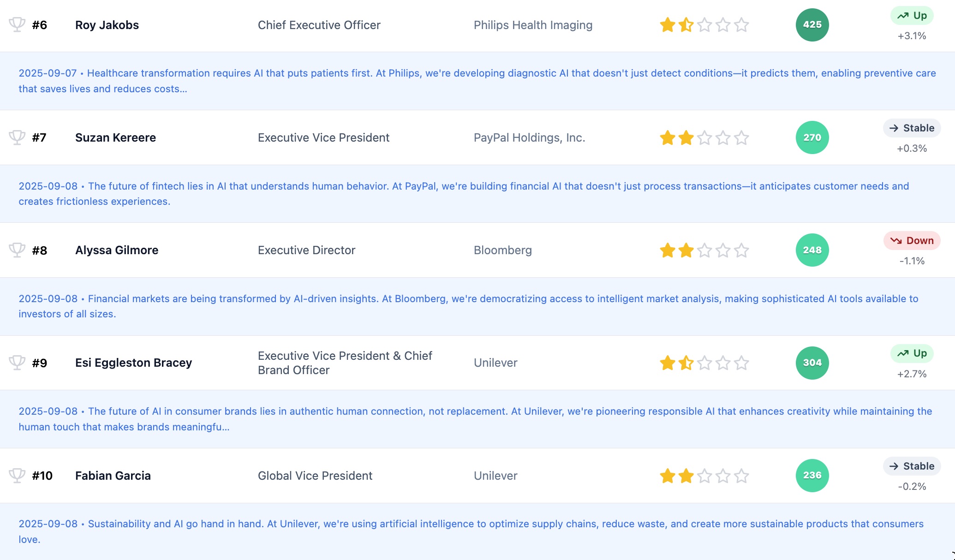The width and height of the screenshot is (955, 560).
Task: Click the star rating in Fabian Garcia's row
Action: pos(704,476)
